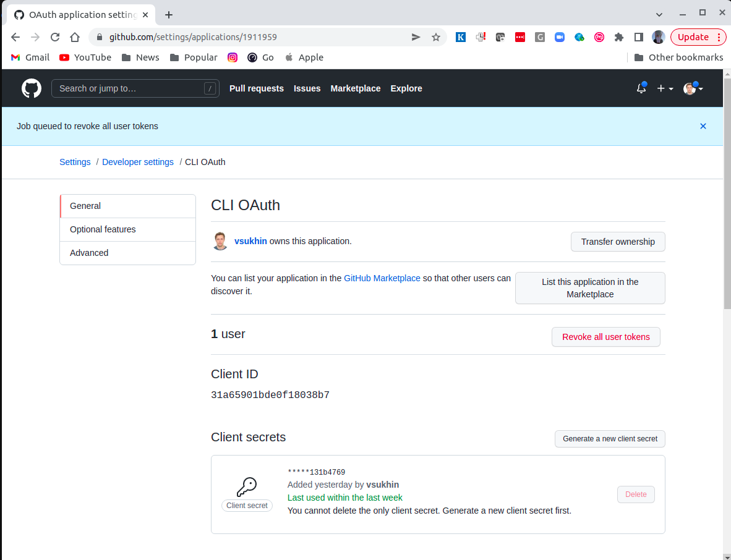Toggle the browser side panel

[639, 37]
